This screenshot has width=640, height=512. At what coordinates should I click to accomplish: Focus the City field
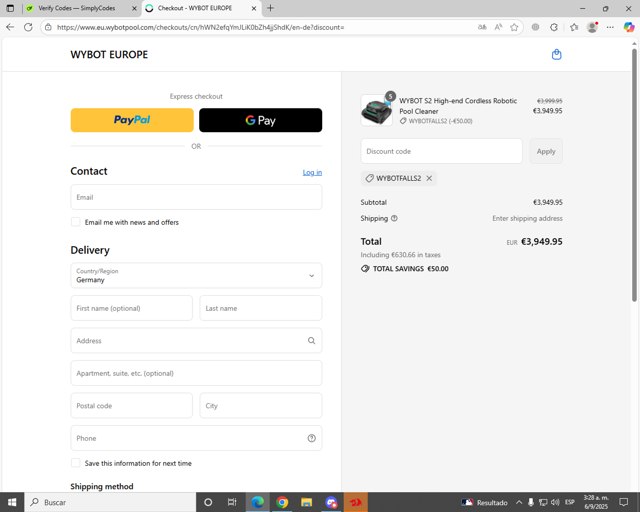coord(261,405)
